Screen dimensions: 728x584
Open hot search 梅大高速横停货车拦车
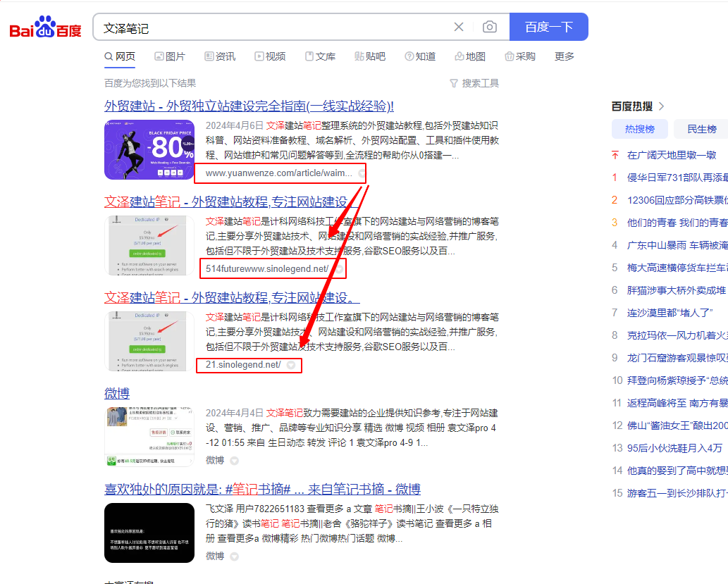coord(677,268)
